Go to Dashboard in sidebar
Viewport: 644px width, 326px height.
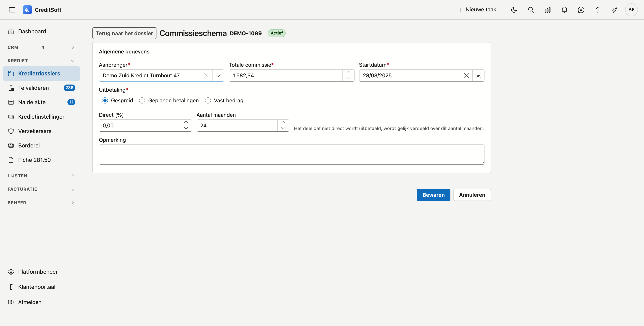[41, 31]
